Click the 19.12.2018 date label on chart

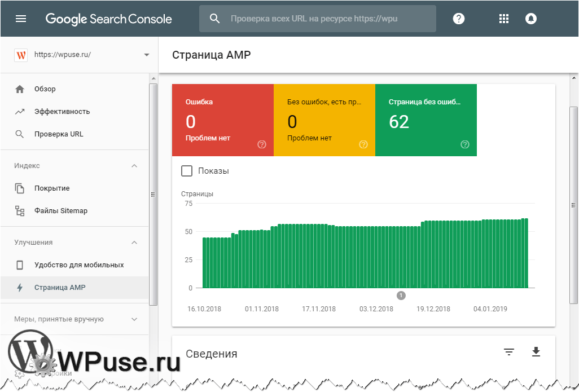(x=433, y=309)
